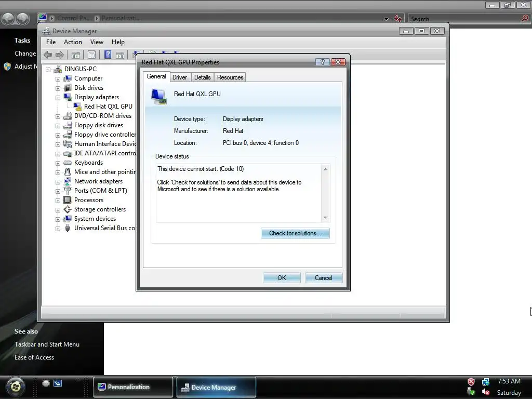The image size is (532, 399).
Task: Click the Processors category icon
Action: [x=68, y=200]
